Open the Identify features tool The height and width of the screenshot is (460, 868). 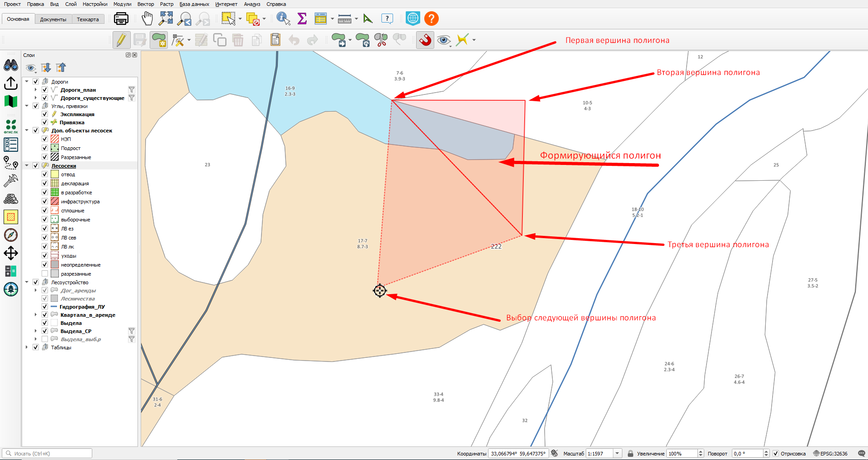pyautogui.click(x=283, y=19)
